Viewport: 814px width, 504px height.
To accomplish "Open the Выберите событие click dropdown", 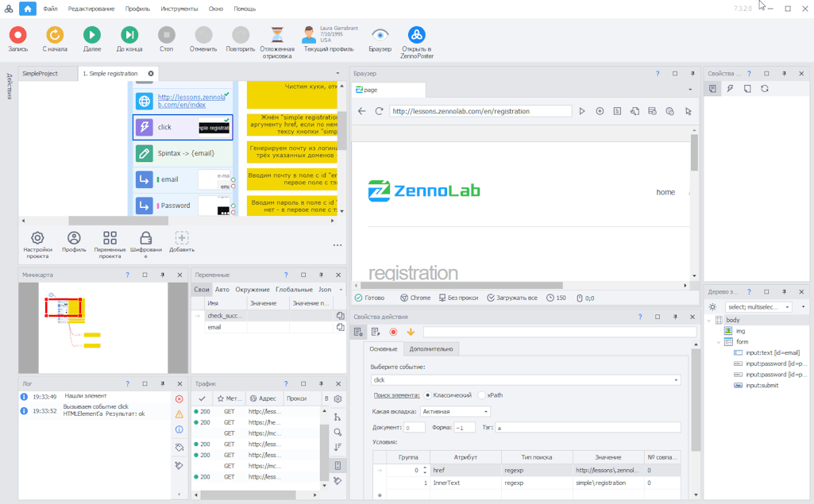I will (525, 380).
